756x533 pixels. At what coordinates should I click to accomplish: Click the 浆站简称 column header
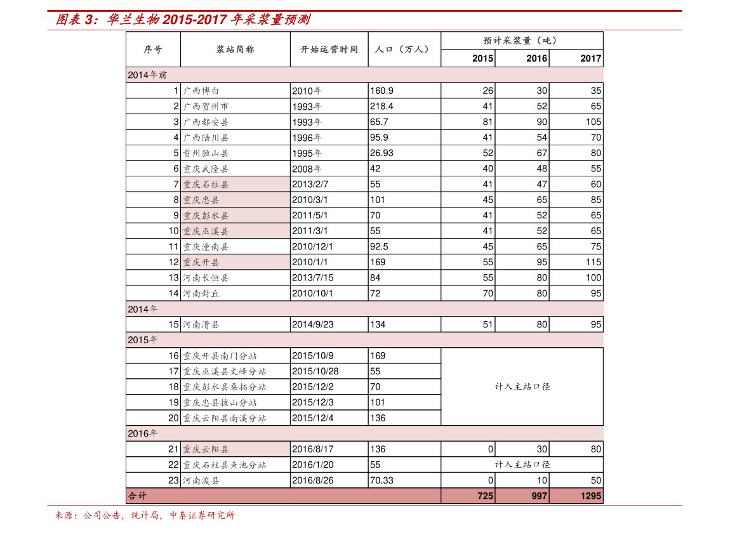(x=235, y=49)
